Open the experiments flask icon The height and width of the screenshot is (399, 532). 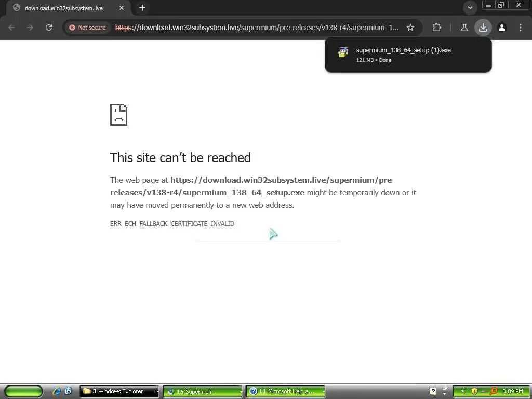tap(464, 28)
